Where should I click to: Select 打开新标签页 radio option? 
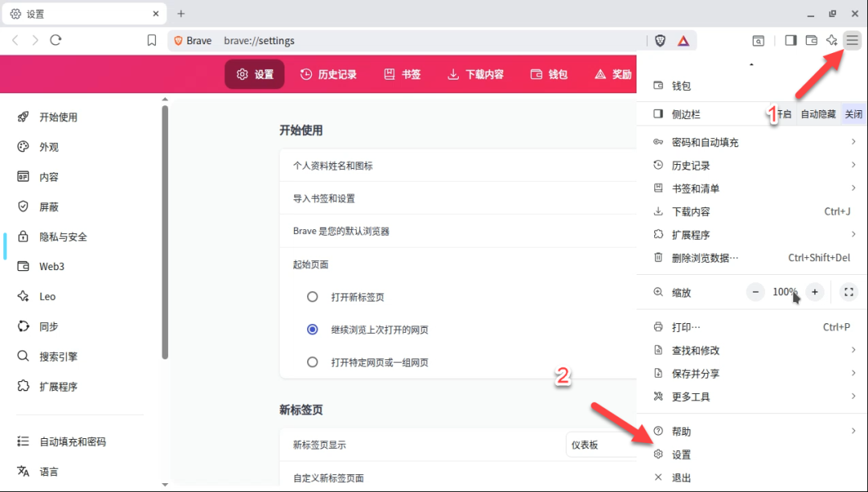point(312,297)
